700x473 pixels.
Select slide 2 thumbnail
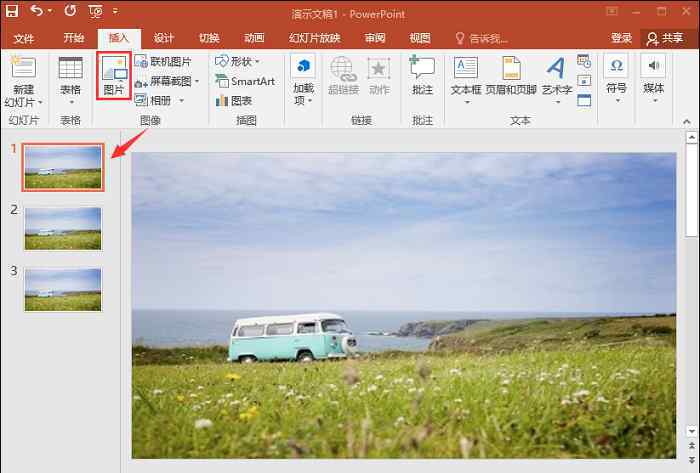[63, 228]
